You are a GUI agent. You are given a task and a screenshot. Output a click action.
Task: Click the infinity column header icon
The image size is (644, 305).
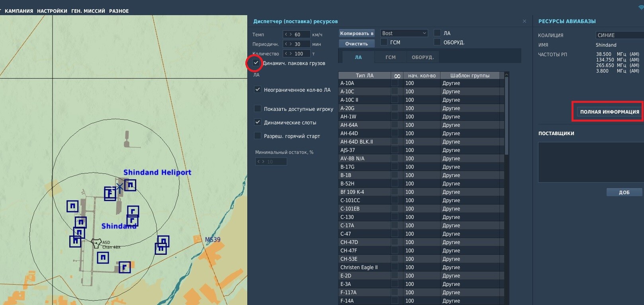397,76
